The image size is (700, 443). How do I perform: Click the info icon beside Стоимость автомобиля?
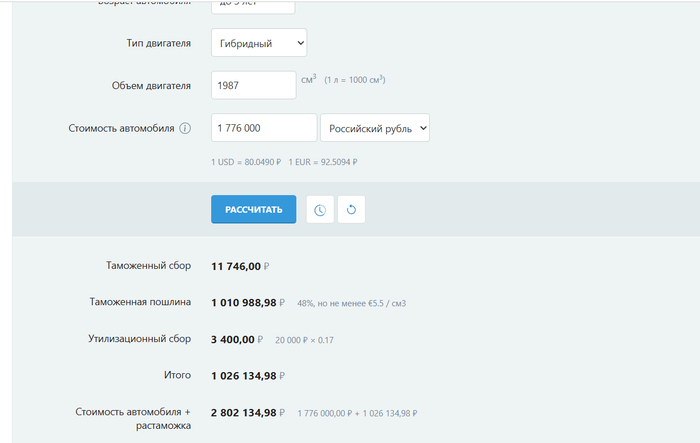pyautogui.click(x=185, y=128)
